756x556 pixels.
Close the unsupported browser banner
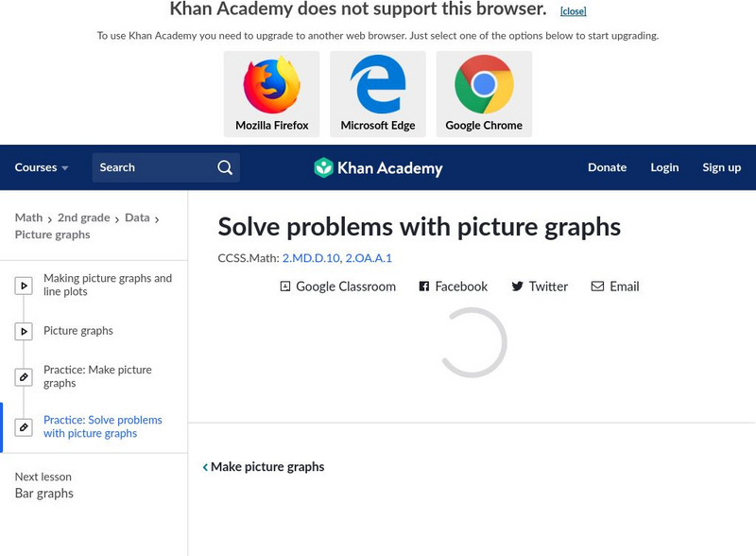click(x=573, y=11)
